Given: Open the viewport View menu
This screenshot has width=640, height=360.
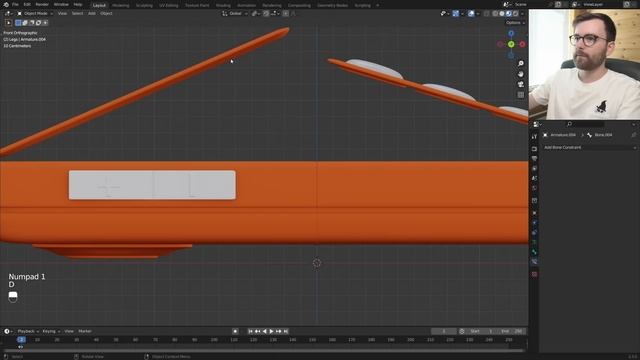Looking at the screenshot, I should [x=62, y=13].
